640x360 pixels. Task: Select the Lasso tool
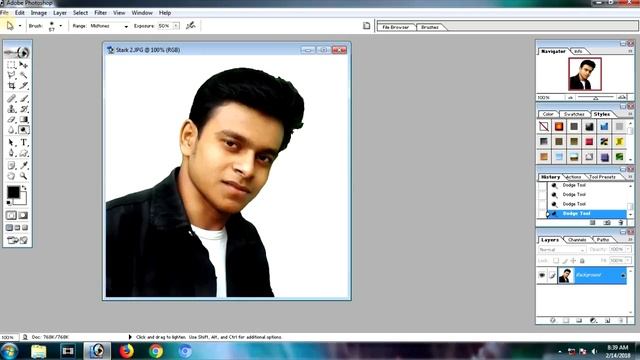pyautogui.click(x=11, y=75)
